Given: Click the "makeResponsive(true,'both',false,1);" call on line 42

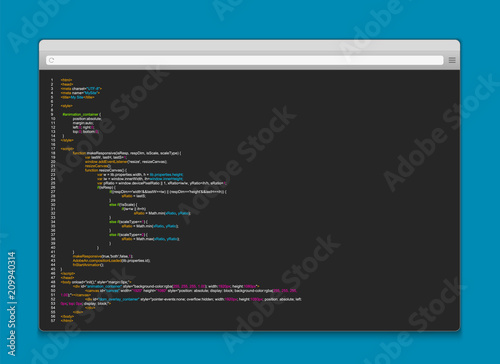Looking at the screenshot, I should pos(103,256).
